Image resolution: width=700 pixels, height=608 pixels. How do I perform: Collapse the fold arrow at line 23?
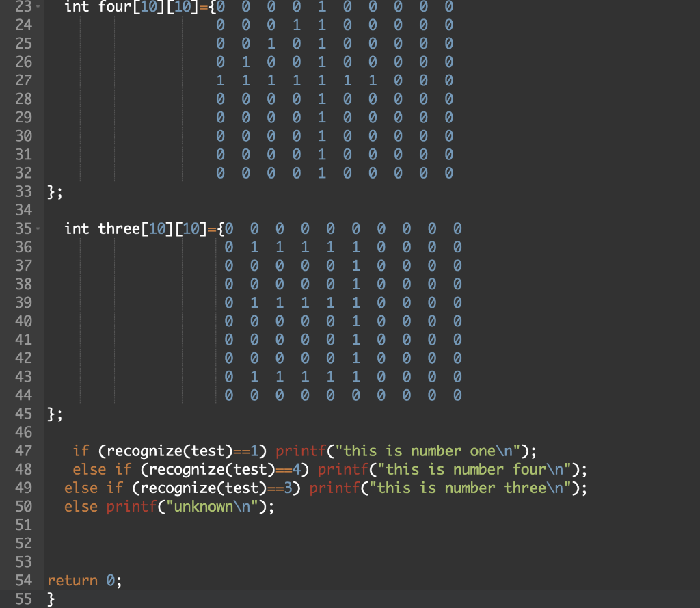(38, 6)
